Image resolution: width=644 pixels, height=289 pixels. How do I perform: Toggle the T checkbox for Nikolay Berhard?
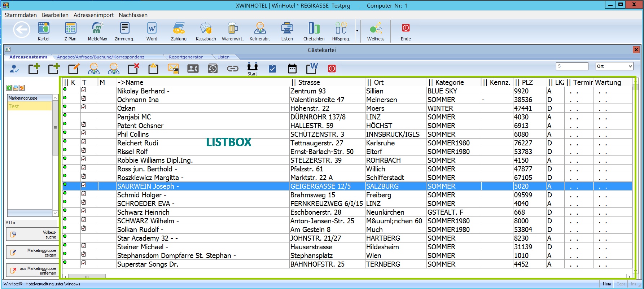click(84, 89)
